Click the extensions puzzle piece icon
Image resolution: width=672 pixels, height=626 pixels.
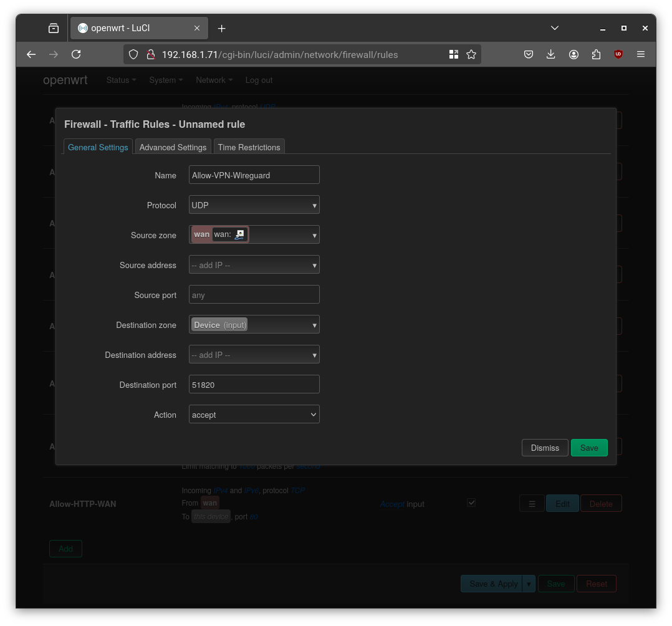(596, 54)
